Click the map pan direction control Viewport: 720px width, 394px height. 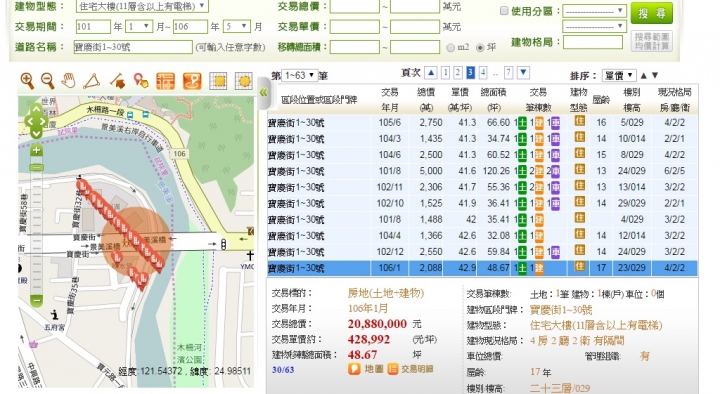(36, 121)
